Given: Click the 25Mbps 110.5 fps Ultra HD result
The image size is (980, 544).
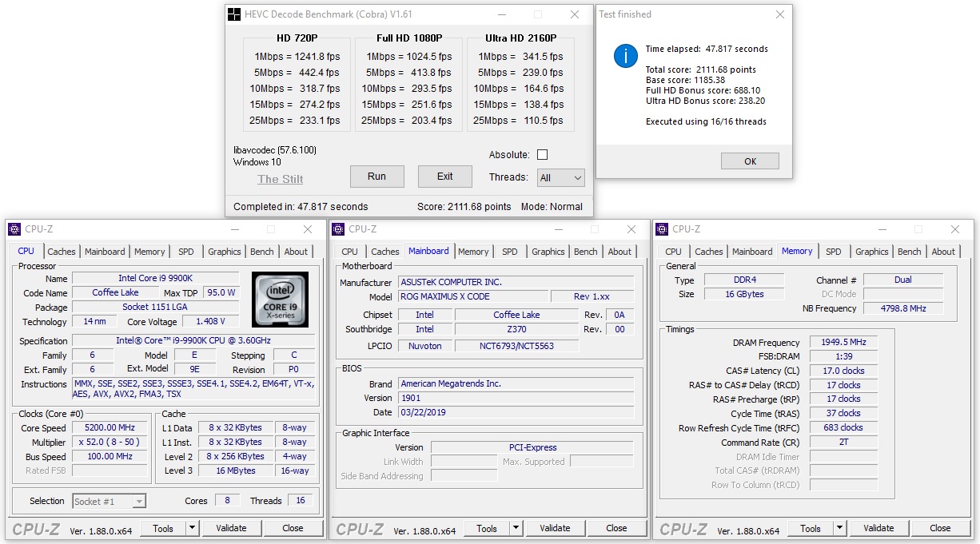Looking at the screenshot, I should (x=518, y=121).
